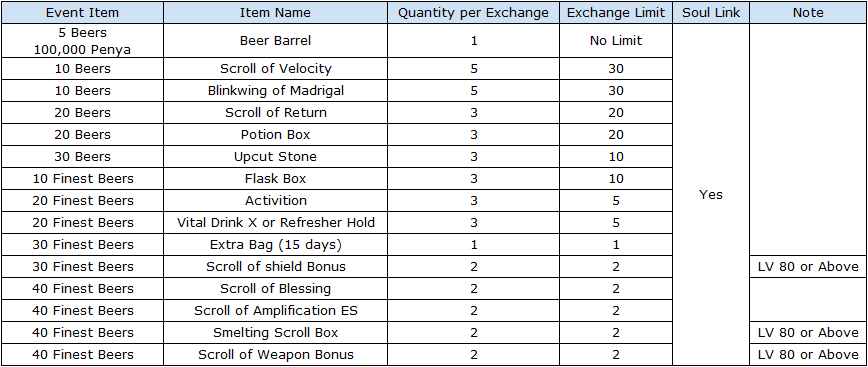Click the Activition item cell
868x367 pixels.
tap(275, 200)
